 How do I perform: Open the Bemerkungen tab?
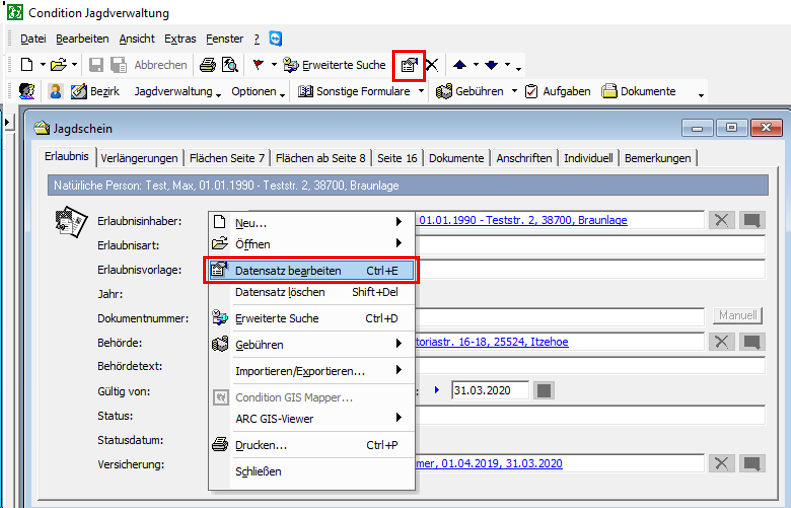tap(658, 158)
